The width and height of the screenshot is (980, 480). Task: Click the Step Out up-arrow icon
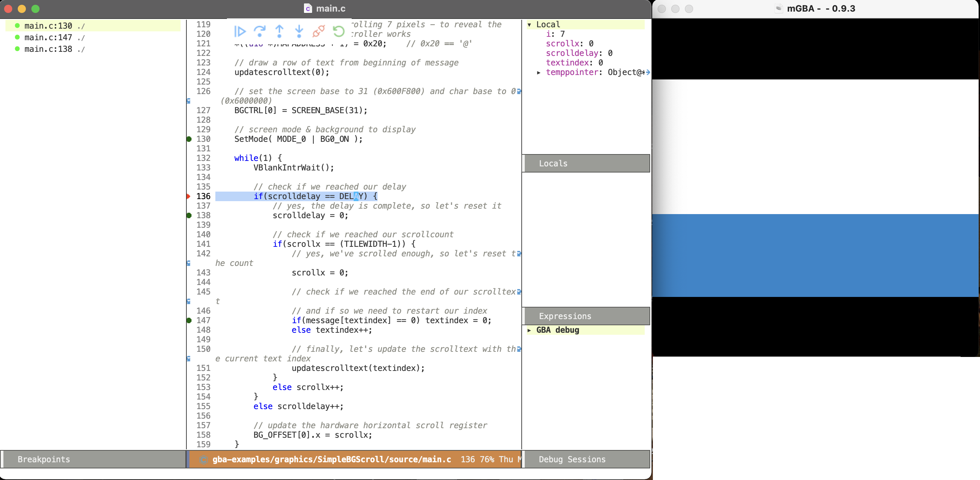(279, 31)
